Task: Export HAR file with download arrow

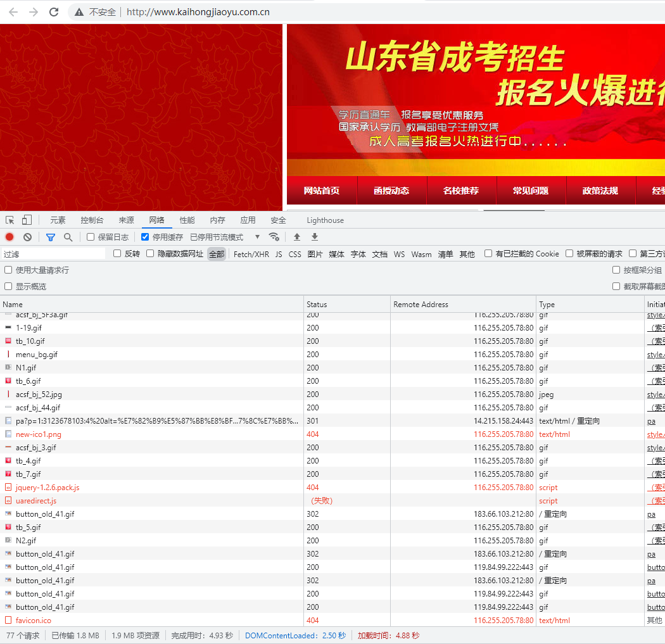Action: click(x=314, y=237)
